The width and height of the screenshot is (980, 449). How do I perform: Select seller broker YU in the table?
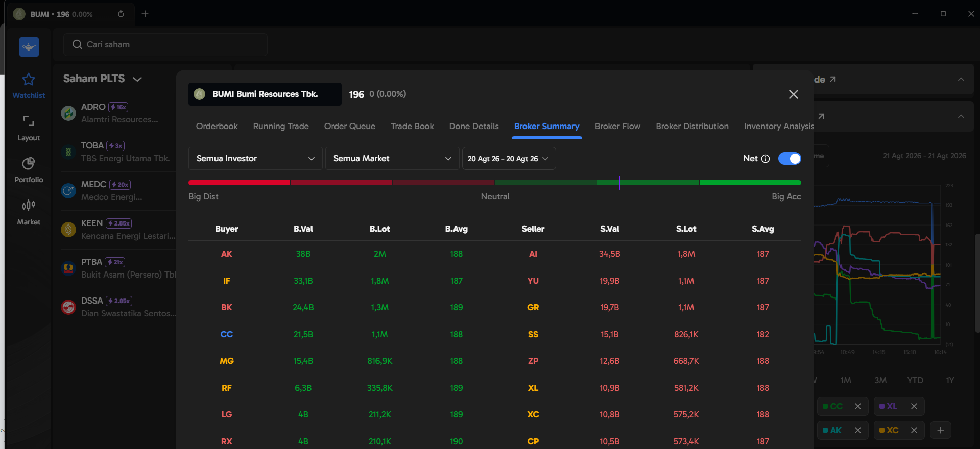[533, 281]
